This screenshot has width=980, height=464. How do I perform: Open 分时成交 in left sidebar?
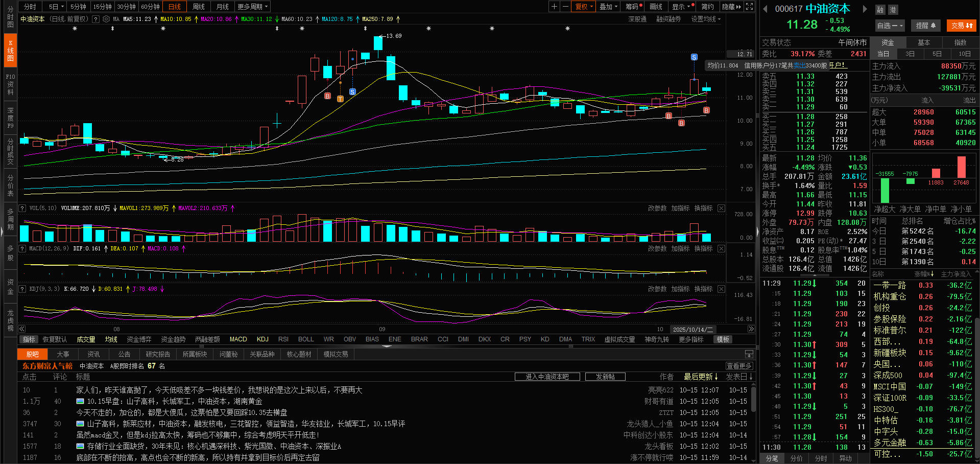pos(10,152)
